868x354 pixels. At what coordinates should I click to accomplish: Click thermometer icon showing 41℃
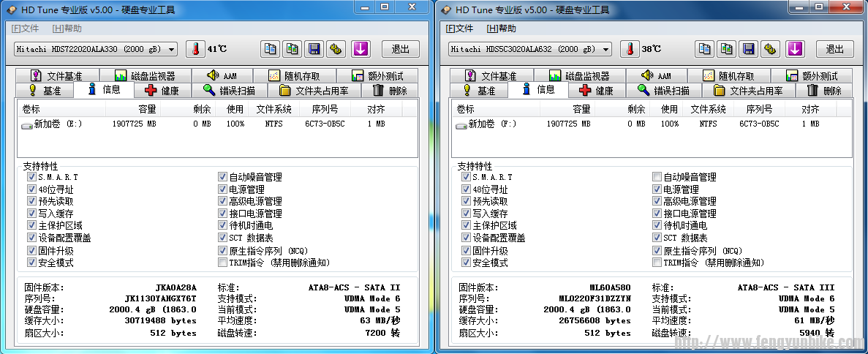pyautogui.click(x=195, y=49)
